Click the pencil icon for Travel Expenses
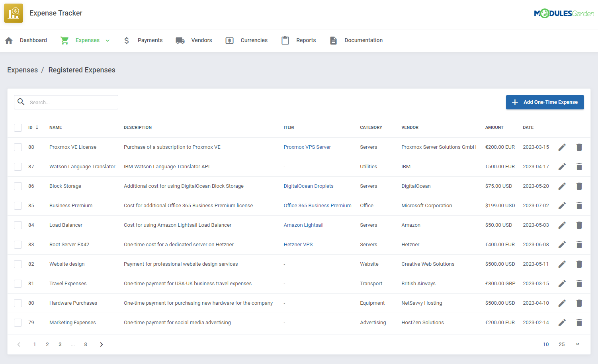Image resolution: width=598 pixels, height=364 pixels. point(562,284)
